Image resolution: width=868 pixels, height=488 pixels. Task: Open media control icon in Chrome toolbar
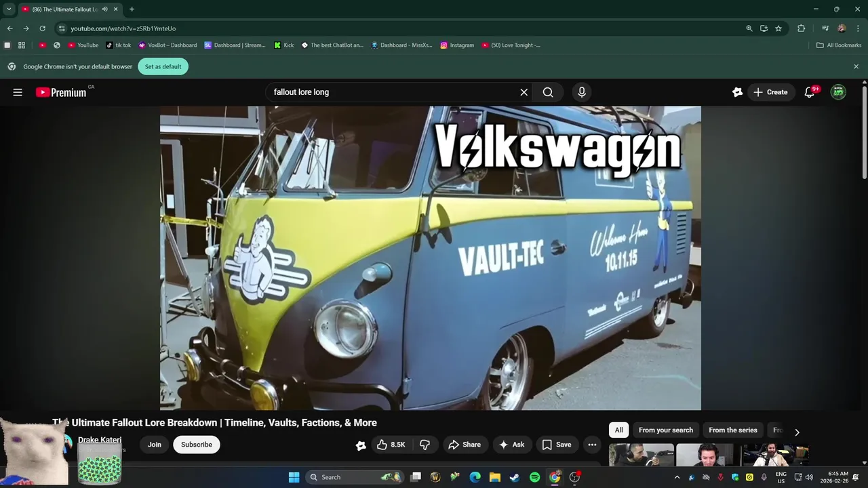coord(825,28)
